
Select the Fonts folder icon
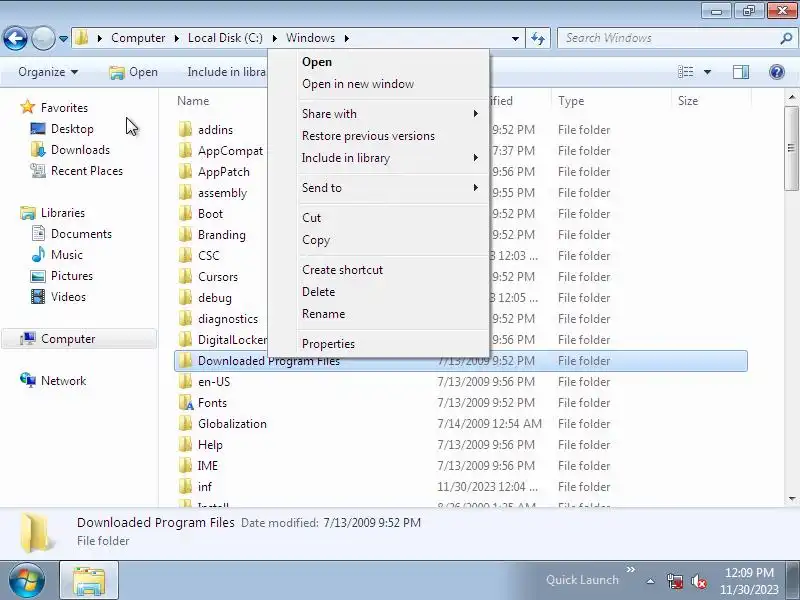click(x=186, y=403)
